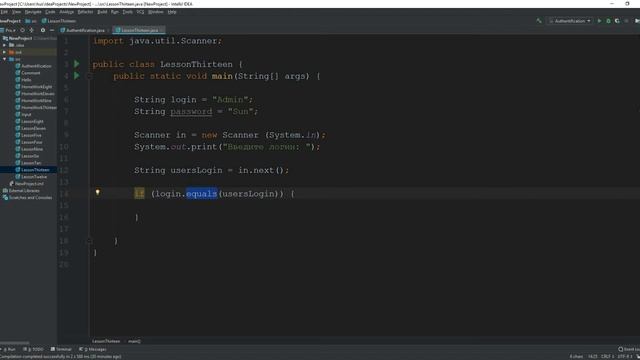The width and height of the screenshot is (640, 360).
Task: Click the locate/scroll-from-source target icon
Action: point(22,30)
